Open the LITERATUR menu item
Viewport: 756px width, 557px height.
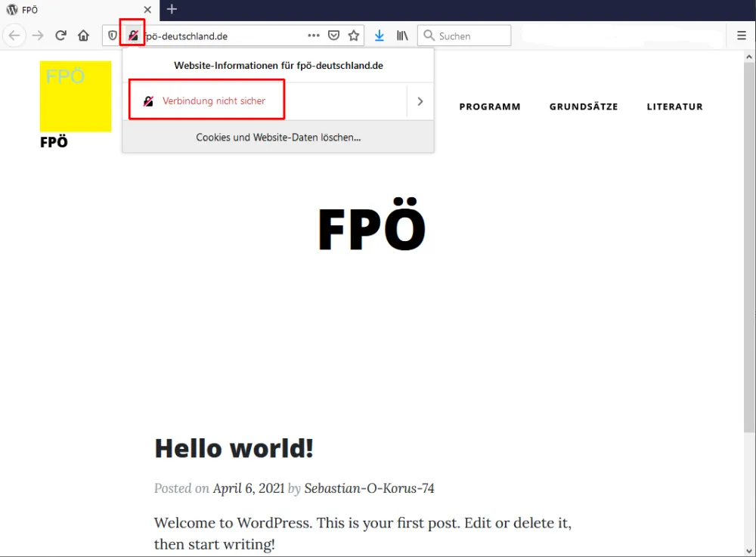click(674, 107)
